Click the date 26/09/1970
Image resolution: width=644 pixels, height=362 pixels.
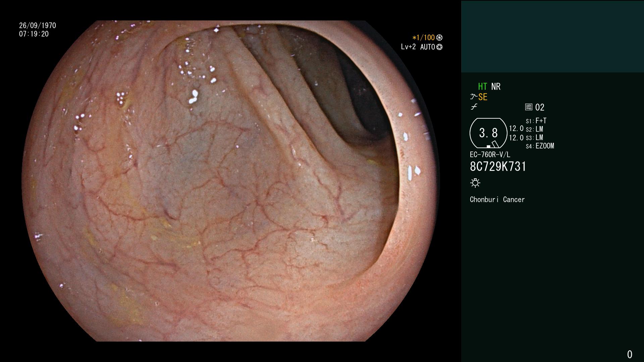coord(38,25)
